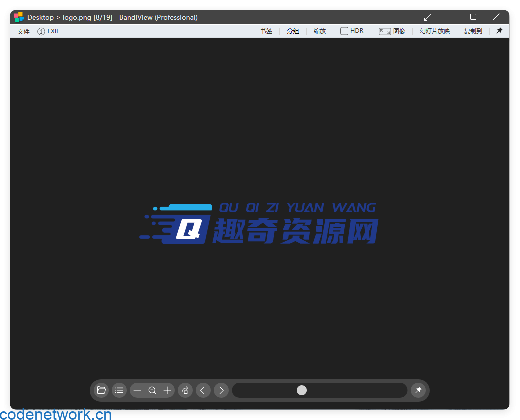520x420 pixels.
Task: Go to next image with right arrow
Action: [221, 390]
